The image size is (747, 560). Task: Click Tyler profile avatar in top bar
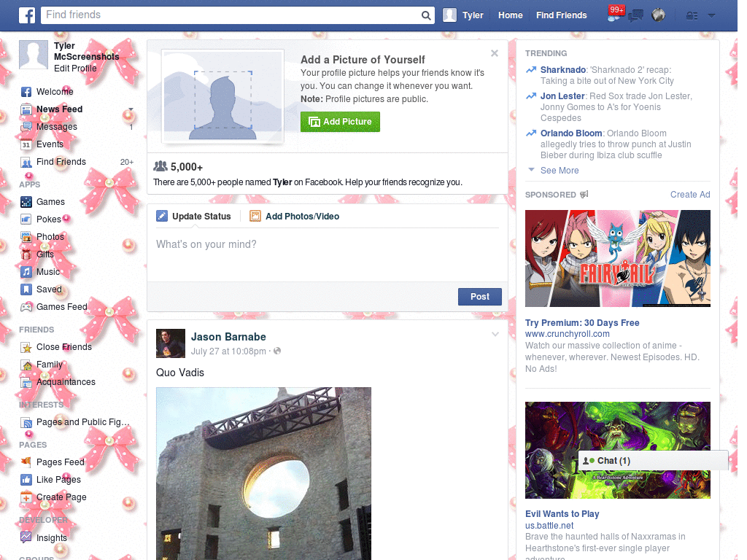click(x=449, y=15)
